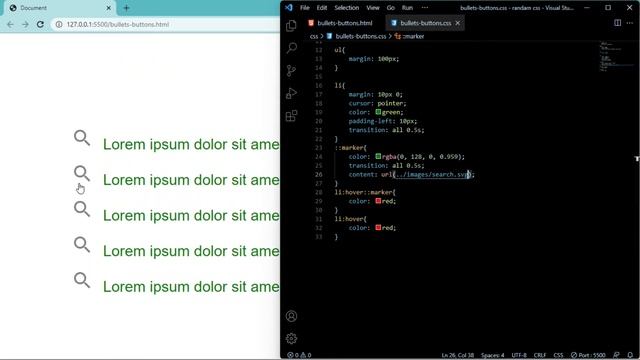Open the Explorer view in VS Code

click(291, 26)
